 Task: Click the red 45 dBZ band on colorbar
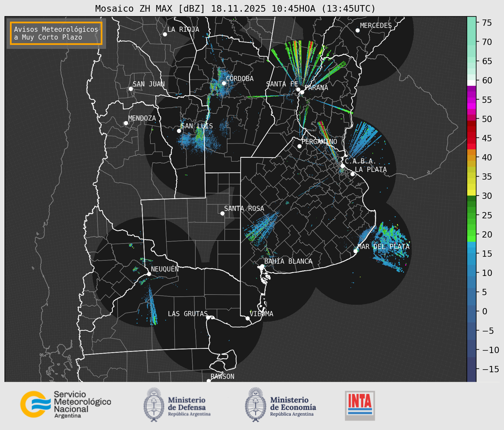point(471,138)
